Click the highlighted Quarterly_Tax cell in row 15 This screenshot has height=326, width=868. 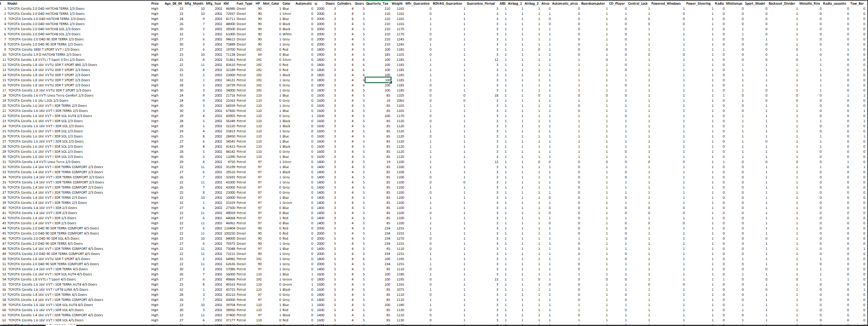pos(378,80)
